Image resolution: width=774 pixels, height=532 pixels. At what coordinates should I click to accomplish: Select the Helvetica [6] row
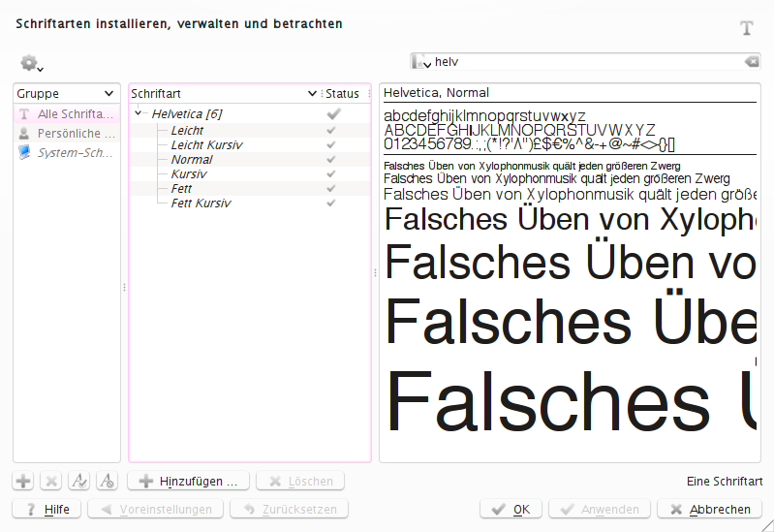click(x=250, y=114)
